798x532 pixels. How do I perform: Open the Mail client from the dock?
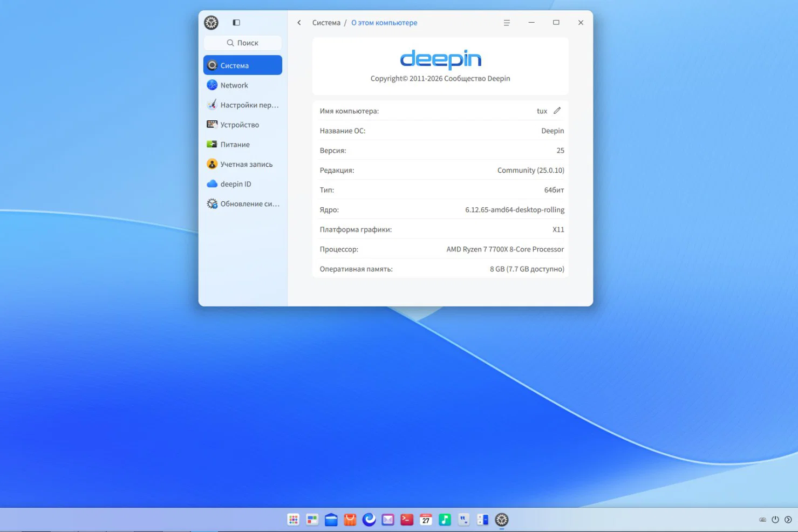coord(388,519)
